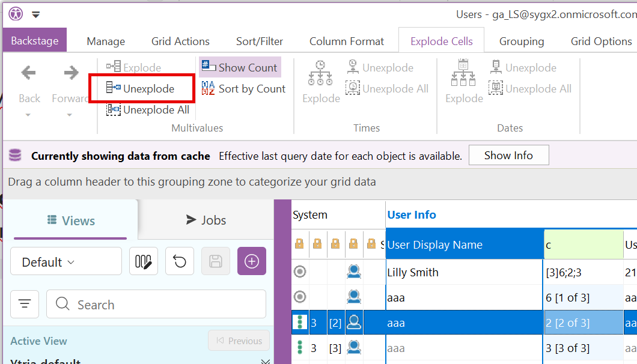Switch to the Grouping ribbon tab
Viewport: 637px width, 364px height.
pyautogui.click(x=521, y=41)
